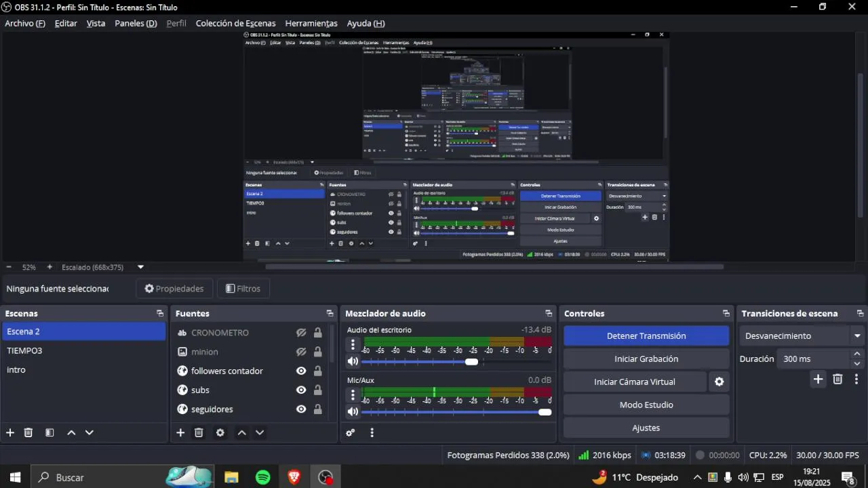Open Herramientas menu
This screenshot has height=488, width=868.
point(311,23)
